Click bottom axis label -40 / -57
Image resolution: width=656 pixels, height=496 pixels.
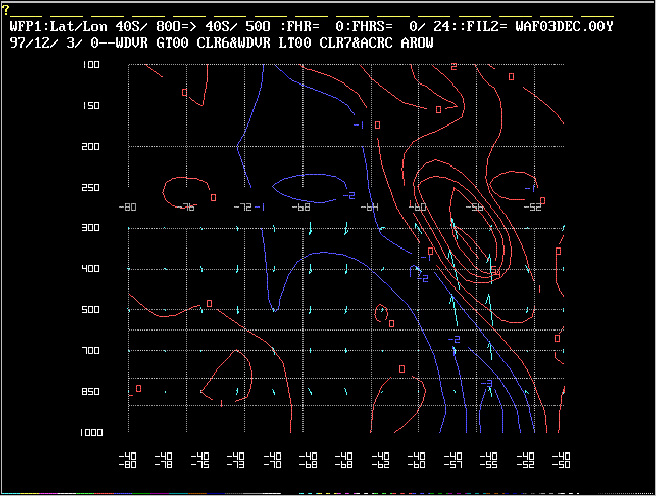(x=453, y=460)
